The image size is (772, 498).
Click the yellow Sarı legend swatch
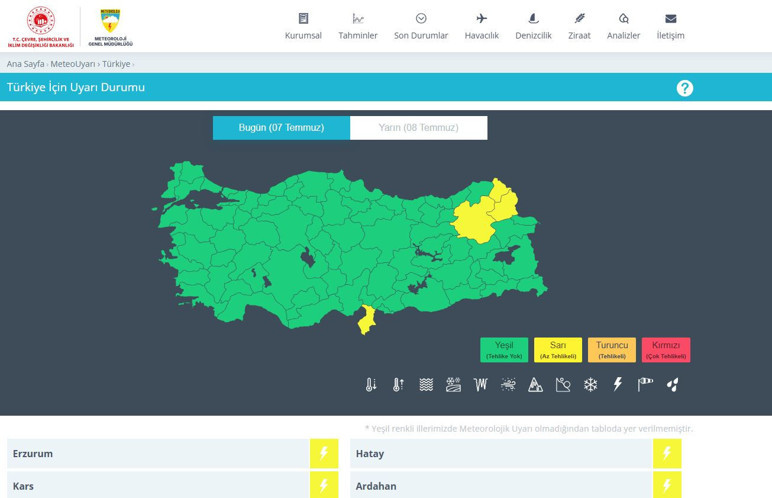[558, 350]
